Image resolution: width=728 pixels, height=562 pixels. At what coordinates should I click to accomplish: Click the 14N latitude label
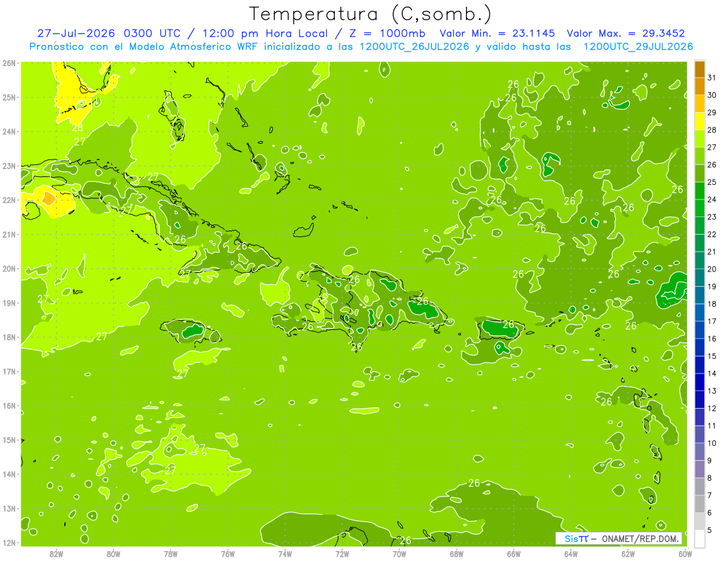(8, 474)
